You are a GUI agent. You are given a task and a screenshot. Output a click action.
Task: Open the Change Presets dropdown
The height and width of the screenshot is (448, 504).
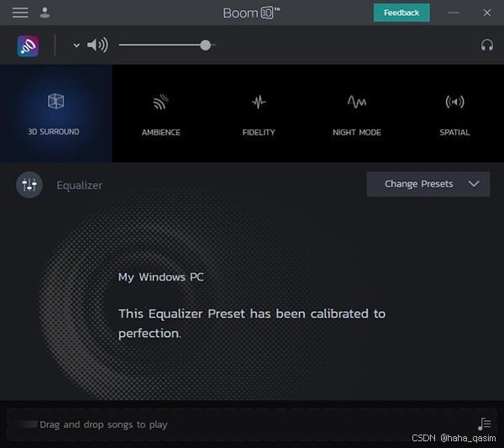tap(428, 184)
